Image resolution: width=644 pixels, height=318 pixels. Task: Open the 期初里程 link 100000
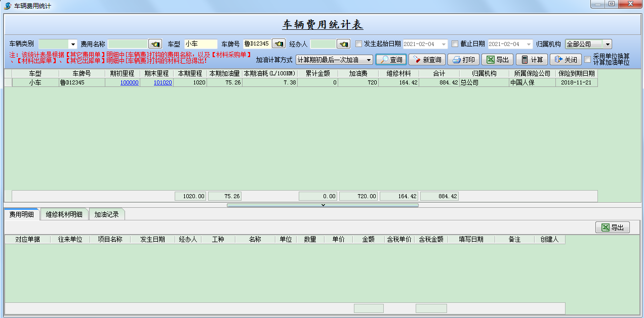tap(129, 83)
